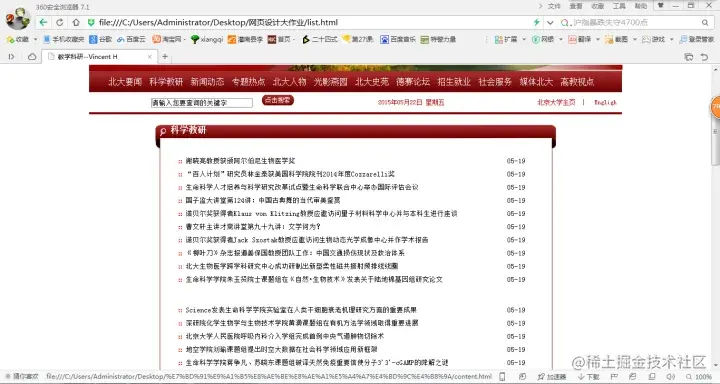Image resolution: width=720 pixels, height=384 pixels.
Task: Open the 百度音乐 bookmark
Action: click(398, 40)
